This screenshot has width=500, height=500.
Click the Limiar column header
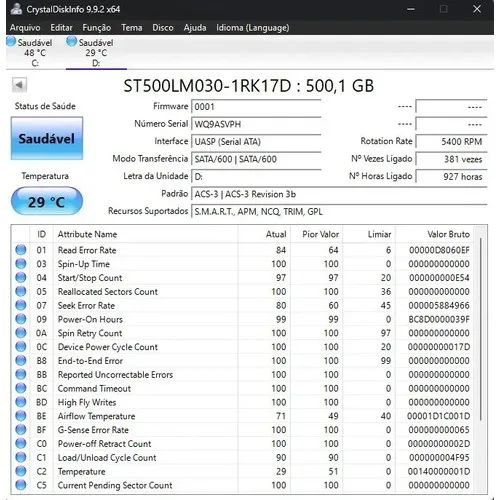click(369, 234)
